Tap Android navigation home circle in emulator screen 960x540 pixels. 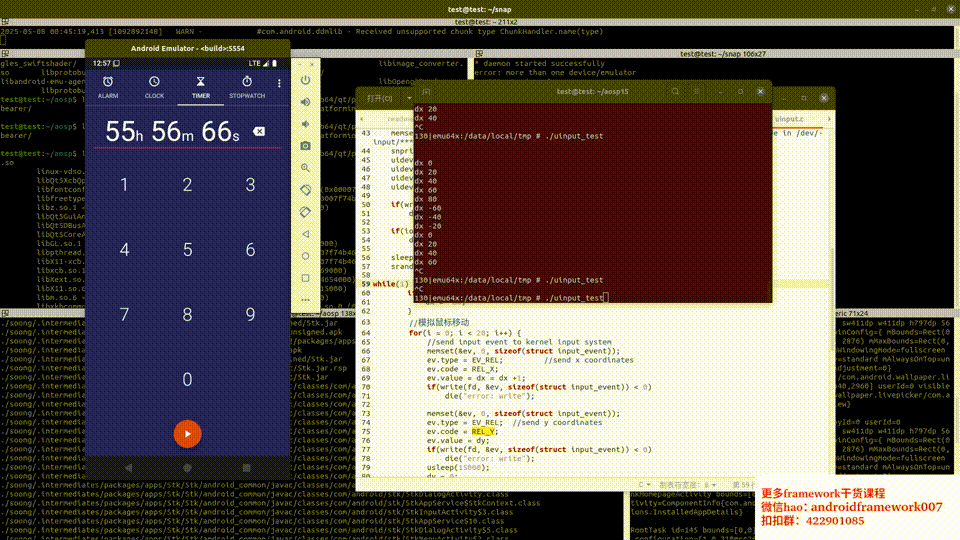pos(187,468)
